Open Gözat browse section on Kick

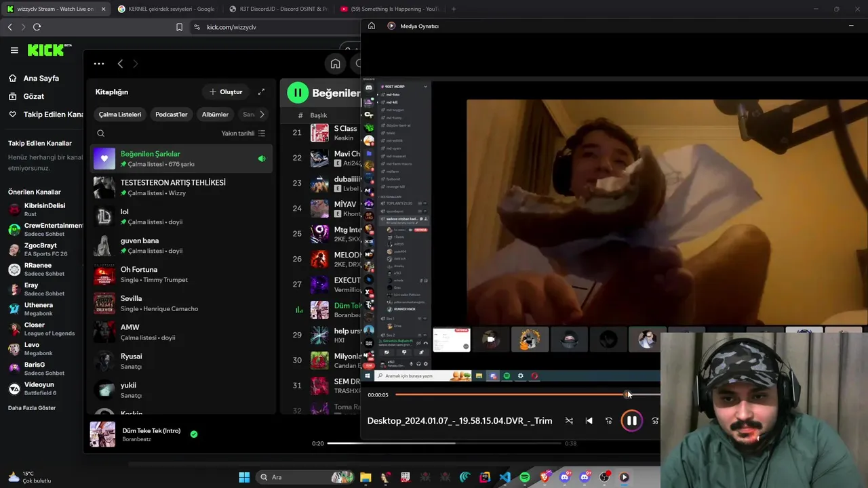click(34, 96)
